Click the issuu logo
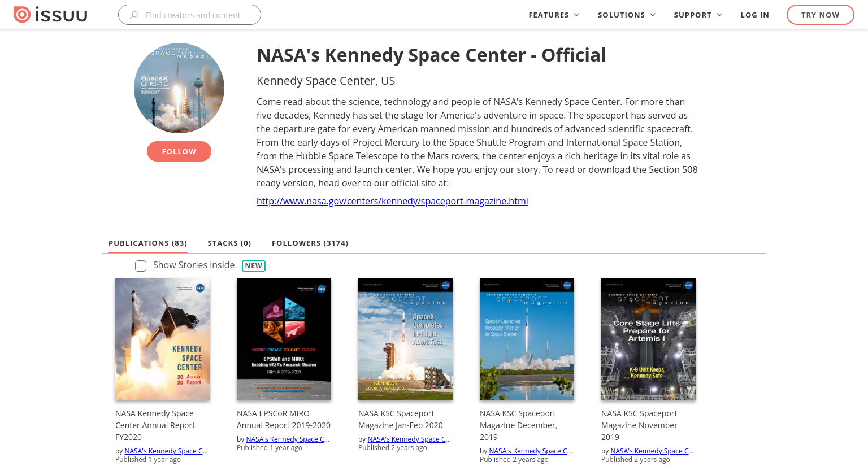Screen dimensions: 868x471 point(50,15)
